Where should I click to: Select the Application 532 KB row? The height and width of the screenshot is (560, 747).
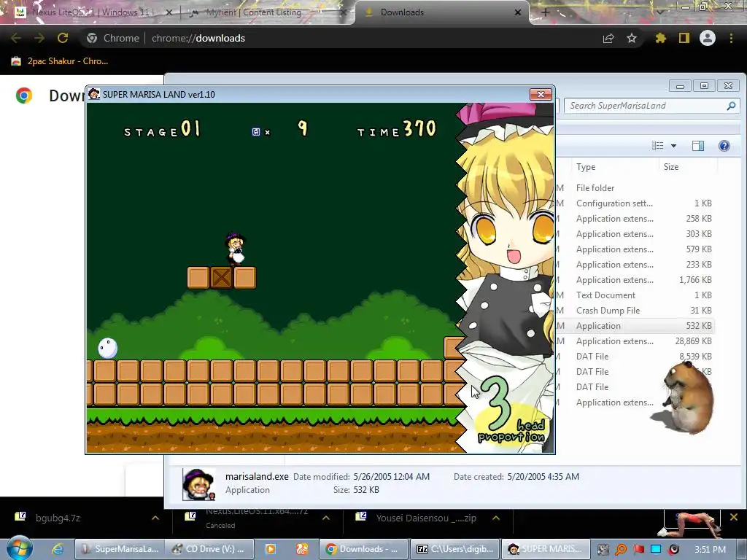[x=635, y=326]
